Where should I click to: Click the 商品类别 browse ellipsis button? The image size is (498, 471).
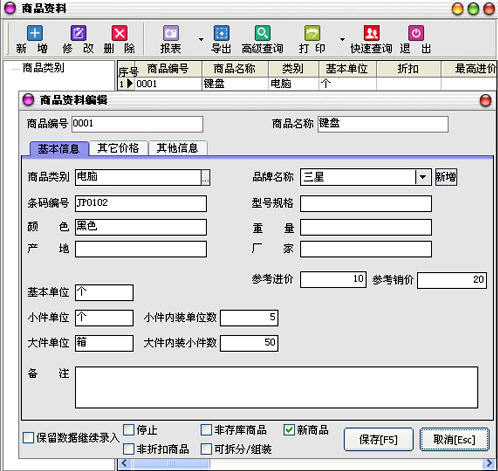[x=205, y=177]
